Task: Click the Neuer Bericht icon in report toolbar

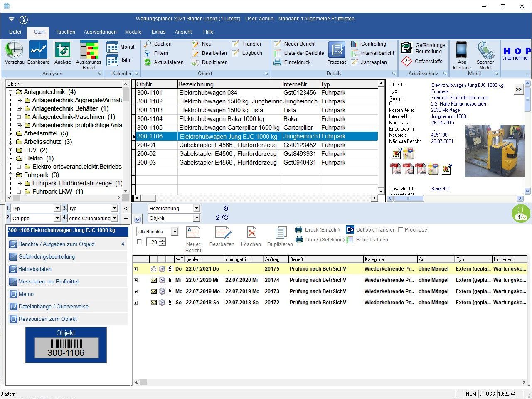Action: (193, 232)
